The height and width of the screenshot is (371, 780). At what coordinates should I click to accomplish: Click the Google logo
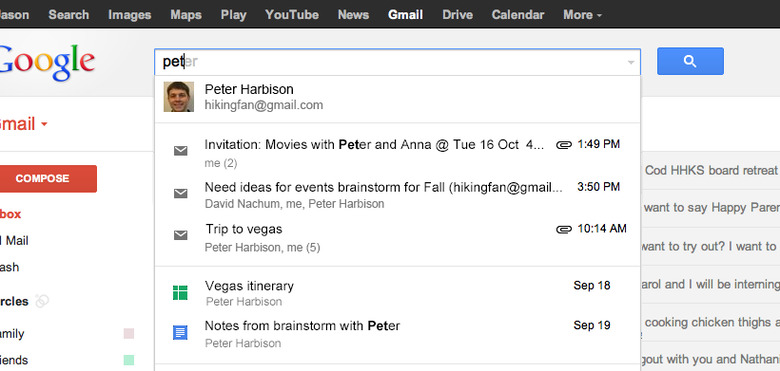(46, 62)
